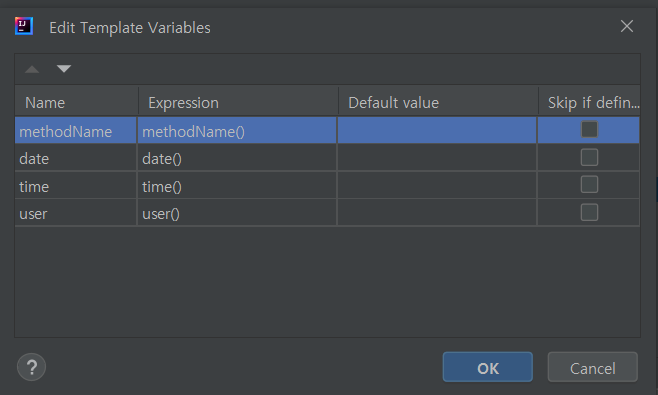Select the user variable name cell
658x395 pixels.
(76, 213)
